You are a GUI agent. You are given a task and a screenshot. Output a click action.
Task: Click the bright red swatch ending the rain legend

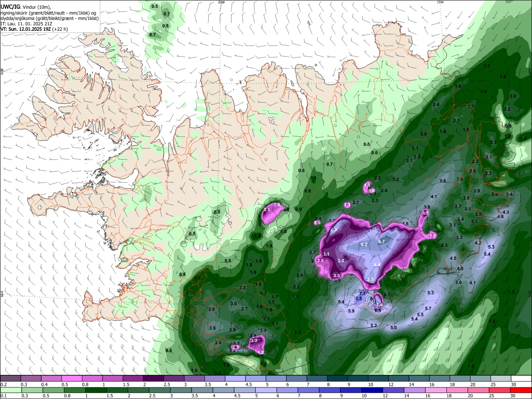(x=521, y=390)
